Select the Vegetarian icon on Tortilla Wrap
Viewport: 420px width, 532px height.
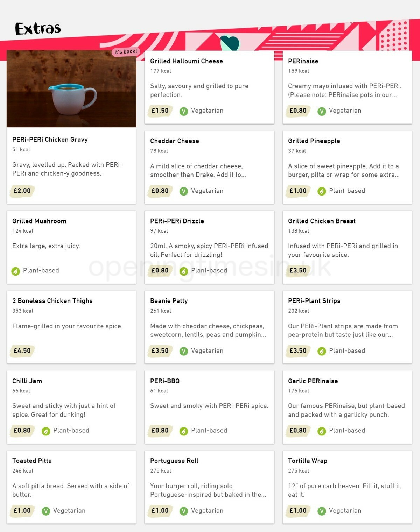[x=321, y=510]
